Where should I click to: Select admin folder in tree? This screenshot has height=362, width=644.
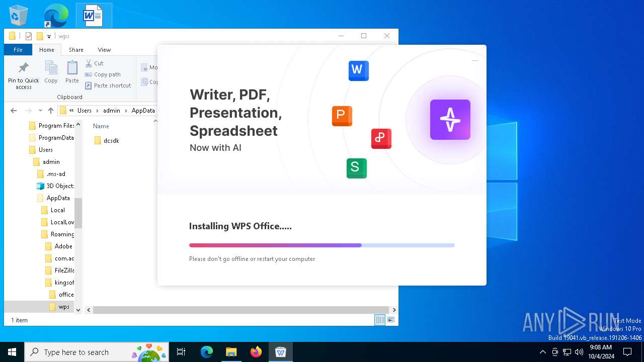coord(46,162)
